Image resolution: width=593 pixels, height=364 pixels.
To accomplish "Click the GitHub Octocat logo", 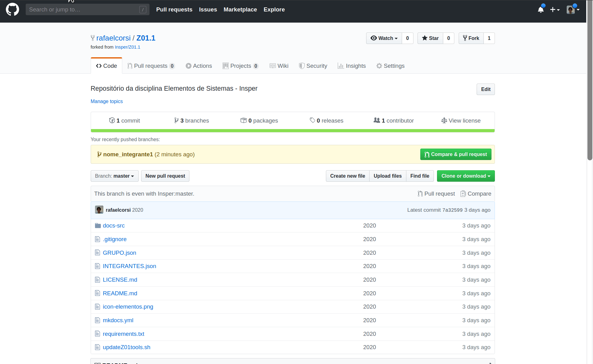I will [12, 10].
